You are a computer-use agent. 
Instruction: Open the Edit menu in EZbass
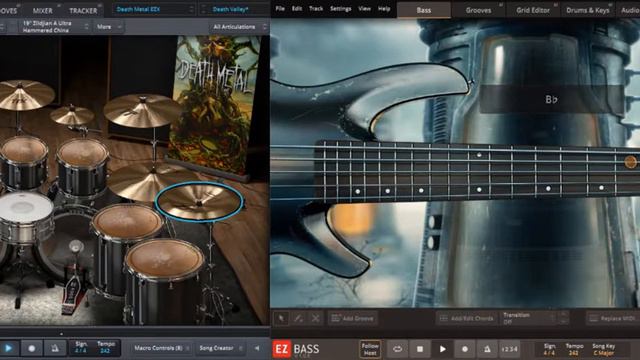[297, 9]
